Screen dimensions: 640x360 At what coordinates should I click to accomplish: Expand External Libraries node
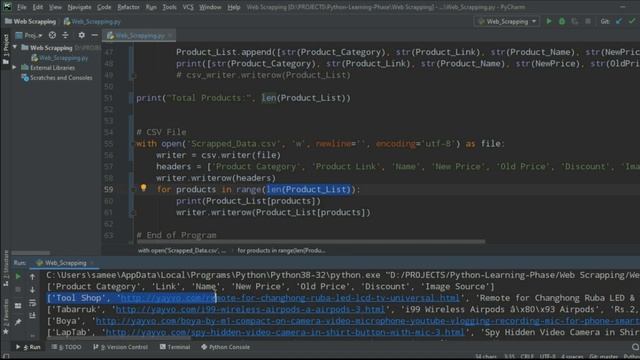15,67
